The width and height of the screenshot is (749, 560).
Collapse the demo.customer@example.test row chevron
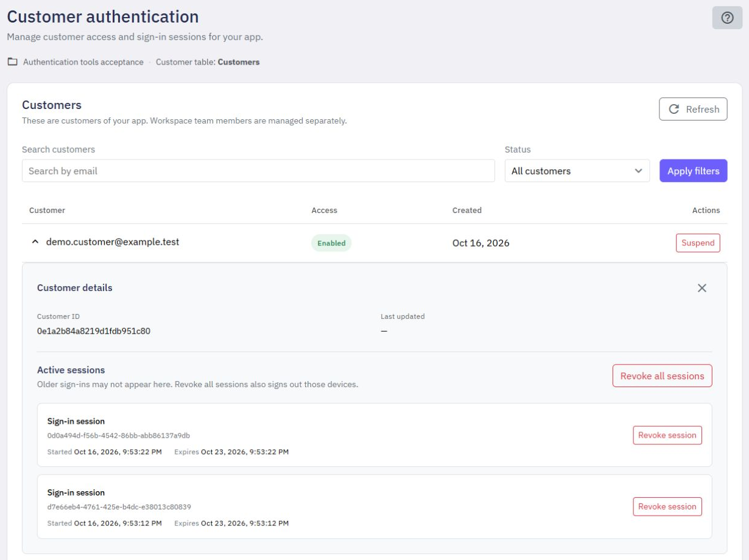35,242
